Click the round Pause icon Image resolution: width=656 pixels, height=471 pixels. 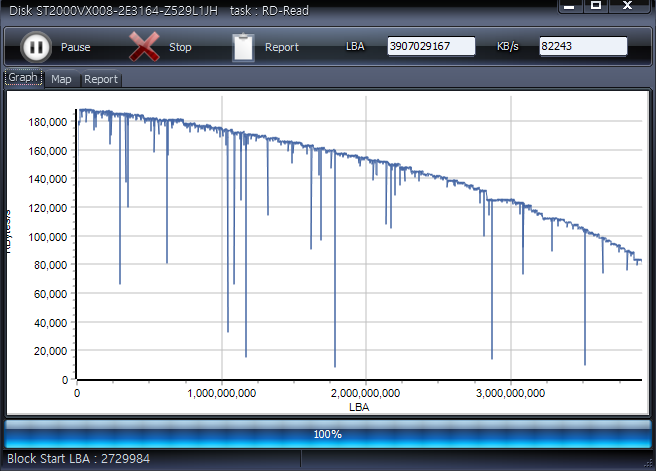(x=35, y=46)
